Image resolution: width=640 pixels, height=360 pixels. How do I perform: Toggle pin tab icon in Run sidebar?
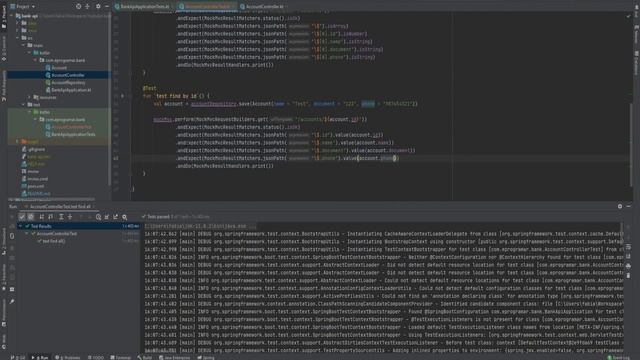click(x=12, y=301)
